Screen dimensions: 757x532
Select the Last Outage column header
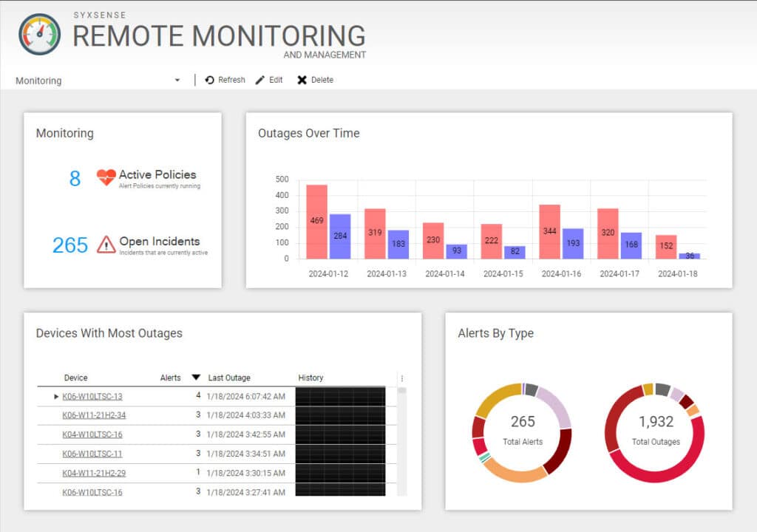[230, 378]
